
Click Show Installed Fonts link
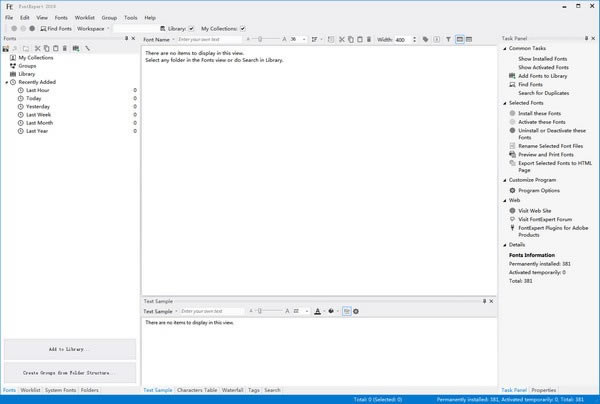click(x=543, y=59)
